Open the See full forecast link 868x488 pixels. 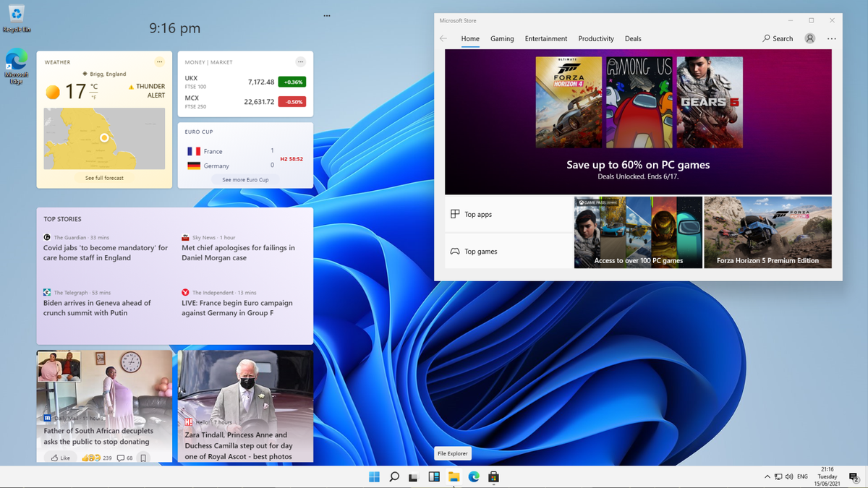[103, 177]
